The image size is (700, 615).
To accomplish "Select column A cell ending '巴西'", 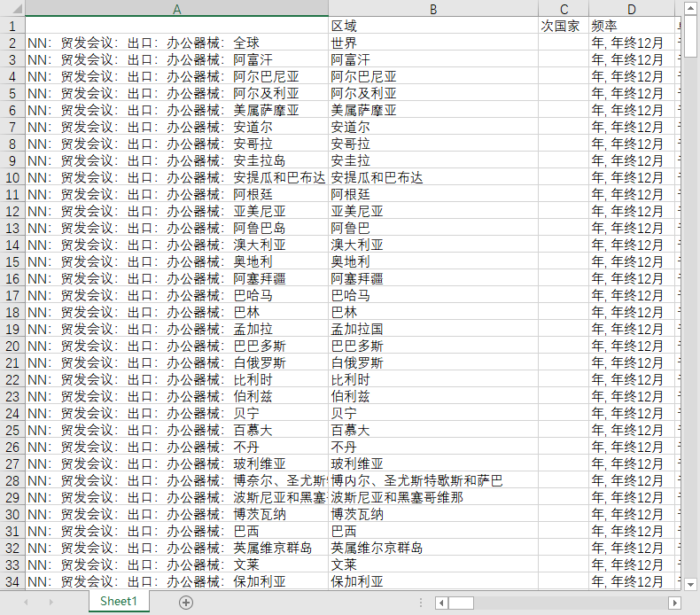I will click(x=177, y=531).
